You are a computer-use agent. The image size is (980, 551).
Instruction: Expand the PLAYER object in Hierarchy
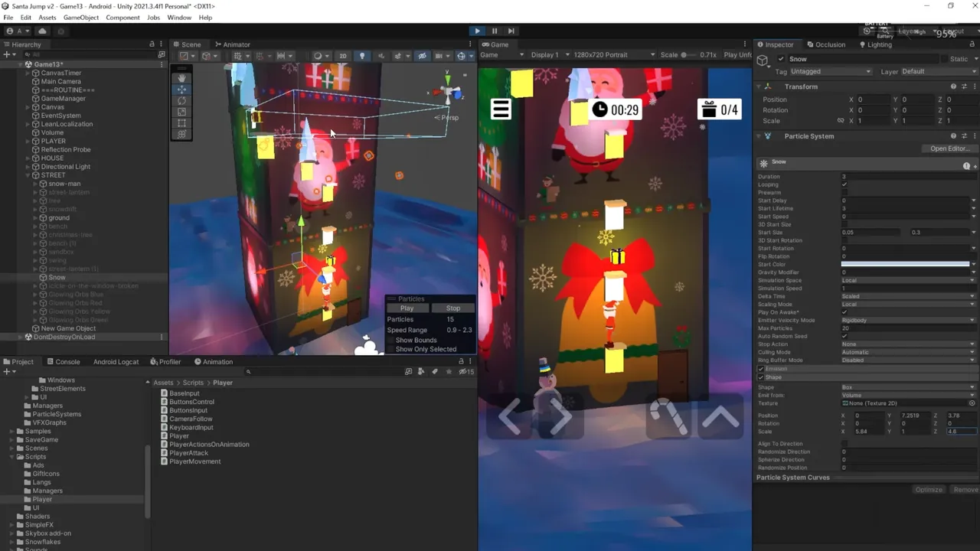[x=28, y=141]
